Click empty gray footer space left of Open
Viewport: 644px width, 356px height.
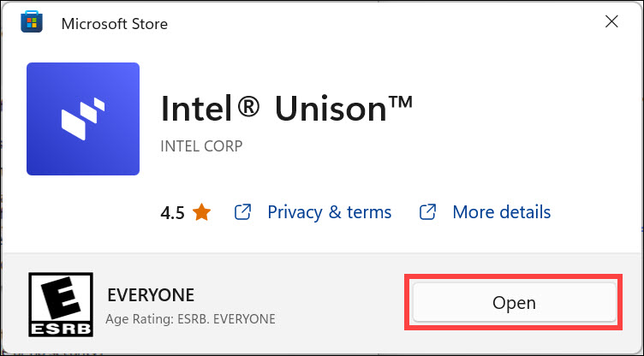point(343,304)
